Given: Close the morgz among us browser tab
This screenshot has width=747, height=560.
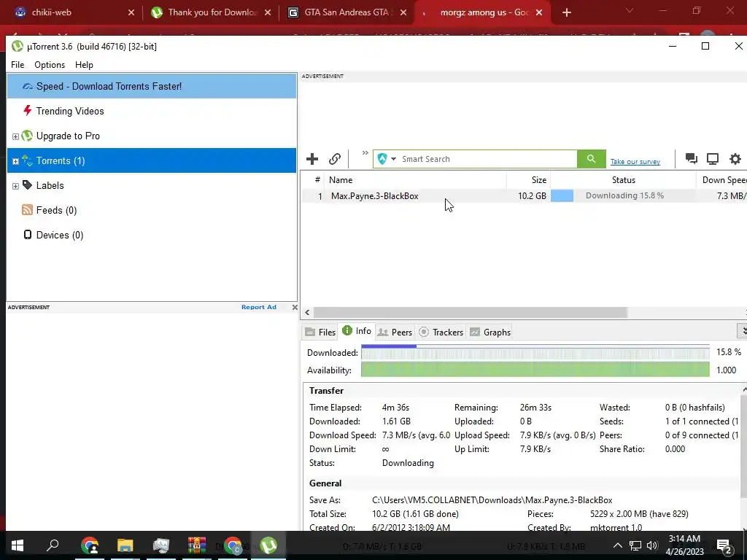Looking at the screenshot, I should click(x=539, y=13).
